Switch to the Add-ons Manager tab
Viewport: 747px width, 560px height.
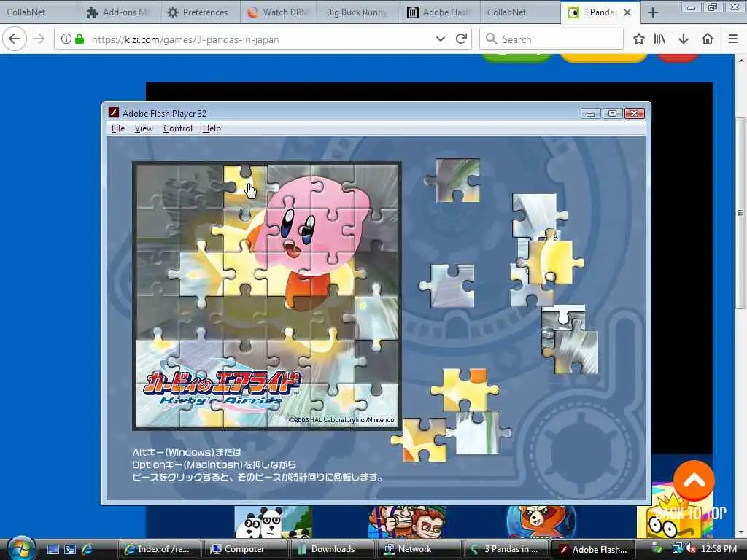pos(120,12)
